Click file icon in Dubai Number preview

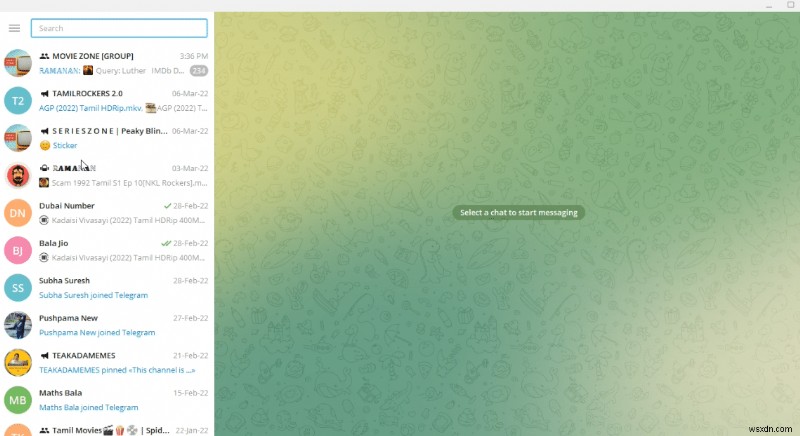coord(44,220)
